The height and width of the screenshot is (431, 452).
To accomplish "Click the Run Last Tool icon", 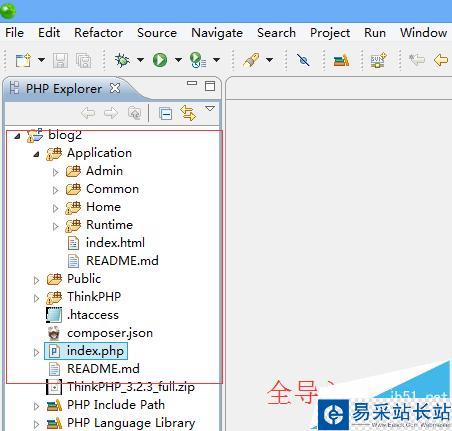I will click(x=198, y=60).
